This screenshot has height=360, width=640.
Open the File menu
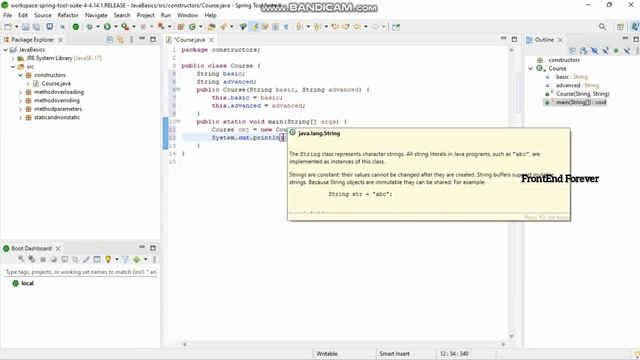pyautogui.click(x=7, y=15)
